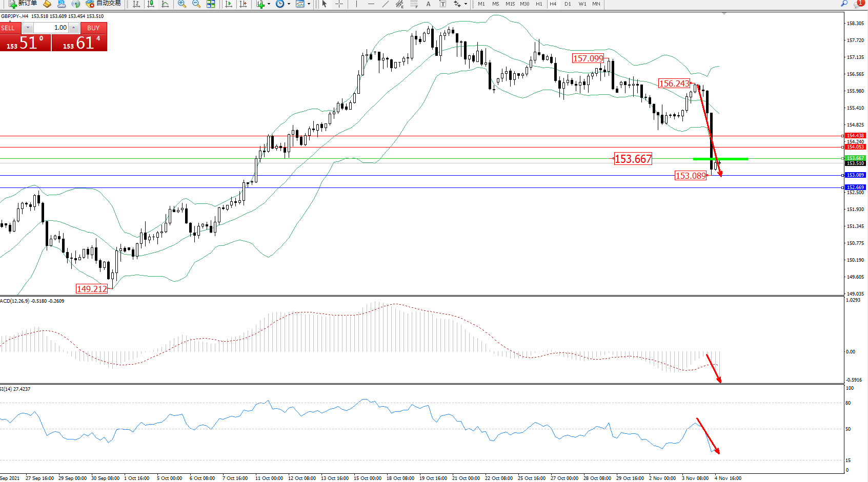Screen dimensions: 868x482
Task: Open the search magnifier in top-right corner
Action: (844, 4)
